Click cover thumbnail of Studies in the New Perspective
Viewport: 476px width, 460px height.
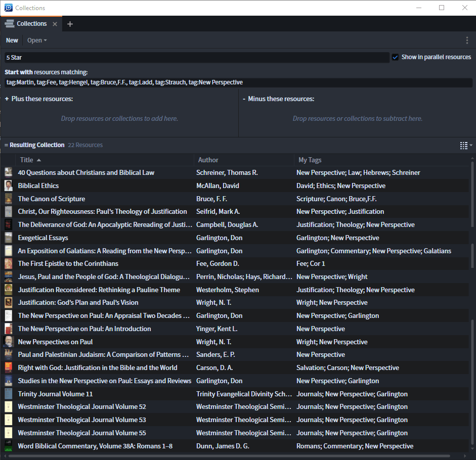tap(9, 381)
